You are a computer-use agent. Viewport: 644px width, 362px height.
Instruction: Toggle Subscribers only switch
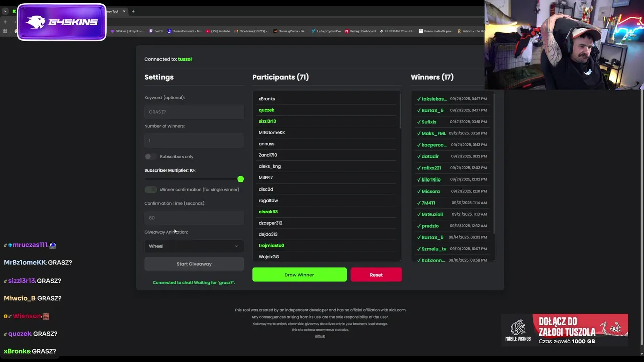[x=150, y=157]
